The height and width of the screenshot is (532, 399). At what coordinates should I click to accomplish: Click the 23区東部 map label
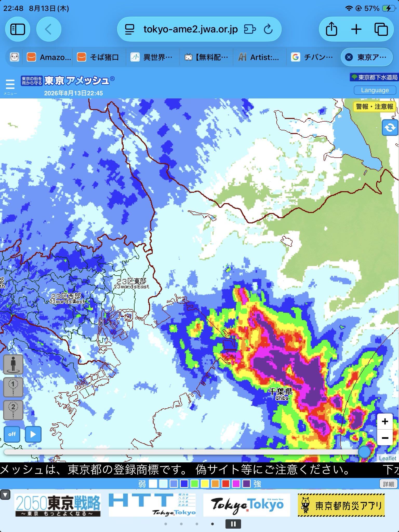click(x=131, y=283)
